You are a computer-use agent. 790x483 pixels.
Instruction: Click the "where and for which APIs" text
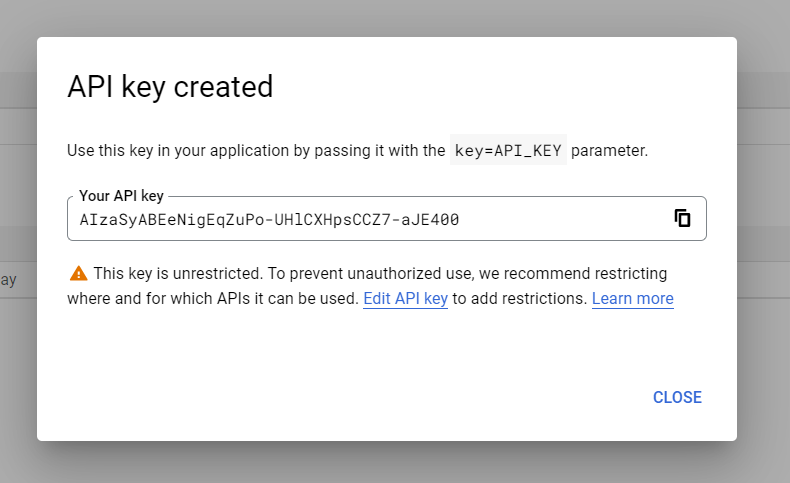tap(150, 298)
